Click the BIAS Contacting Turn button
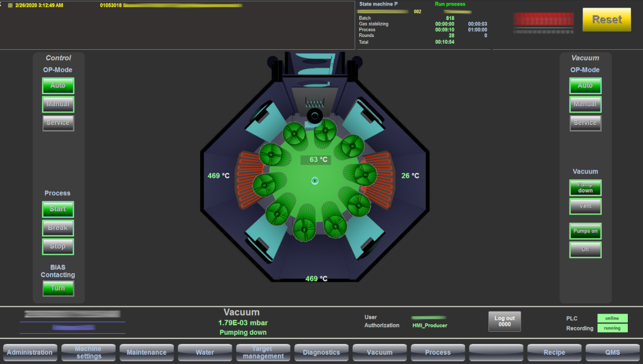 click(x=58, y=288)
